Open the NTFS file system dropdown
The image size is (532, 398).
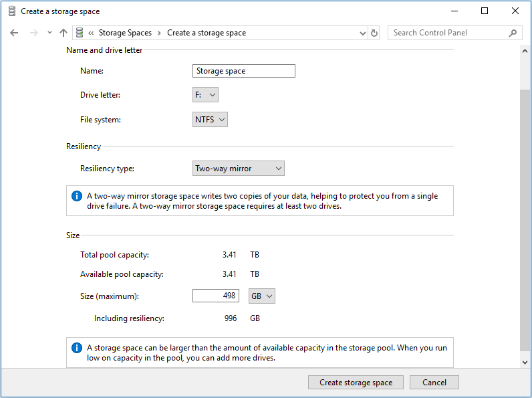210,120
